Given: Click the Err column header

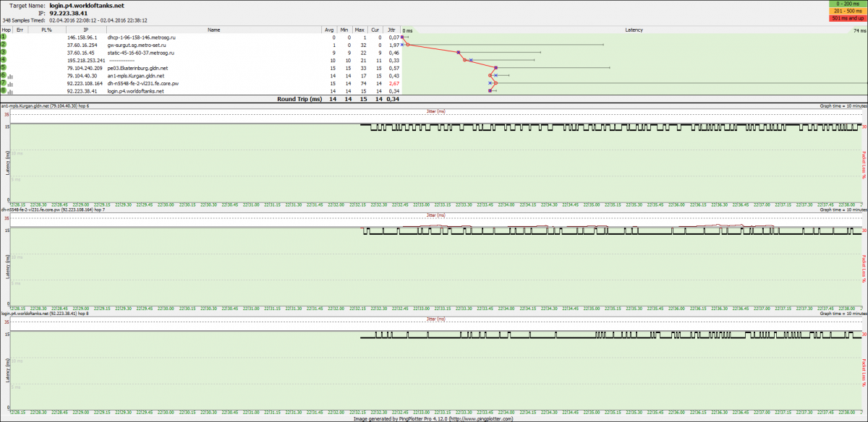Looking at the screenshot, I should (20, 30).
